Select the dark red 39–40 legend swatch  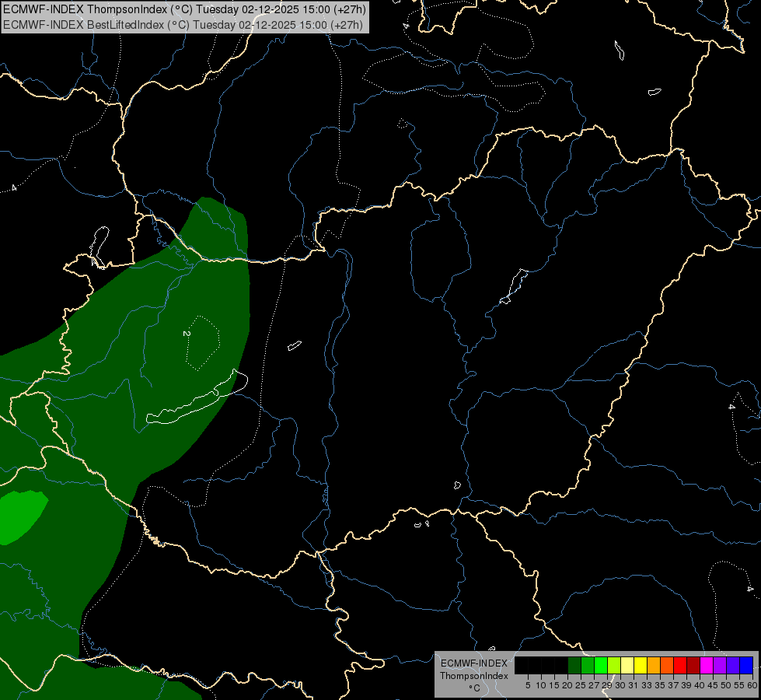pyautogui.click(x=693, y=665)
